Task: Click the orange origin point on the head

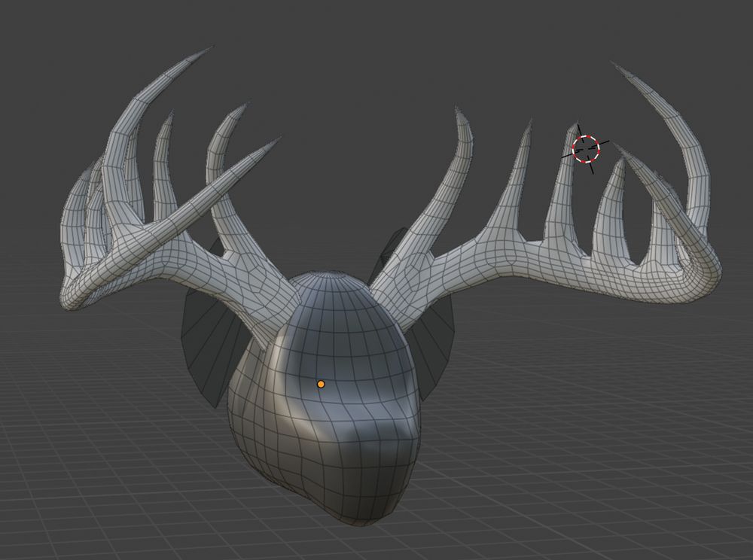Action: click(321, 384)
